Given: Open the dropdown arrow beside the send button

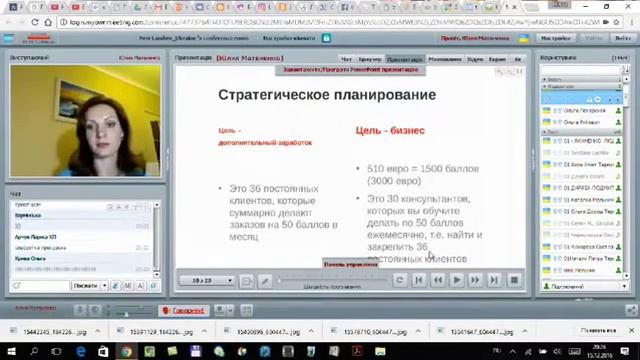Looking at the screenshot, I should [x=104, y=285].
